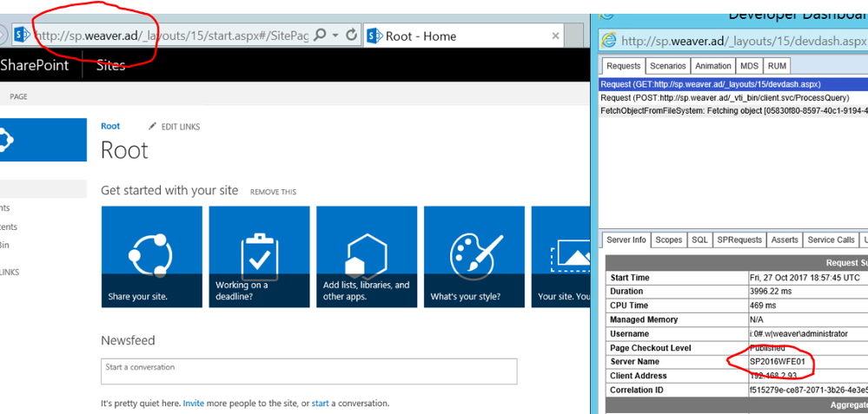Screen dimensions: 868x414
Task: Open the SQL tab
Action: pos(699,240)
